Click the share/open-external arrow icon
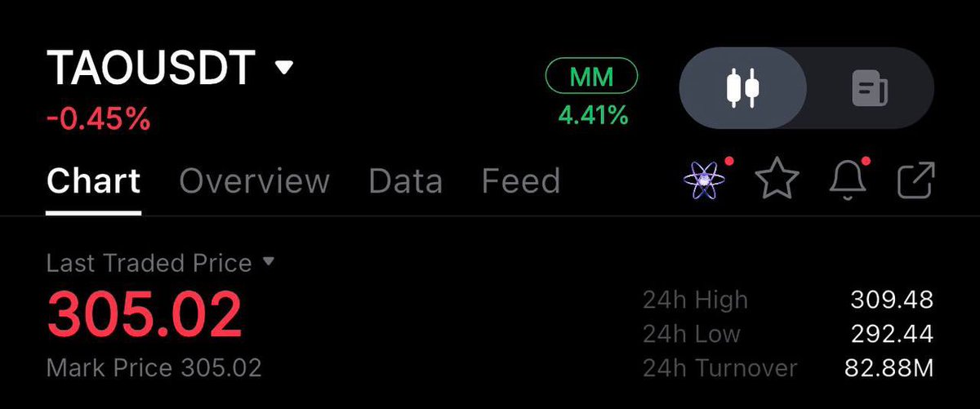980x409 pixels. [x=916, y=180]
